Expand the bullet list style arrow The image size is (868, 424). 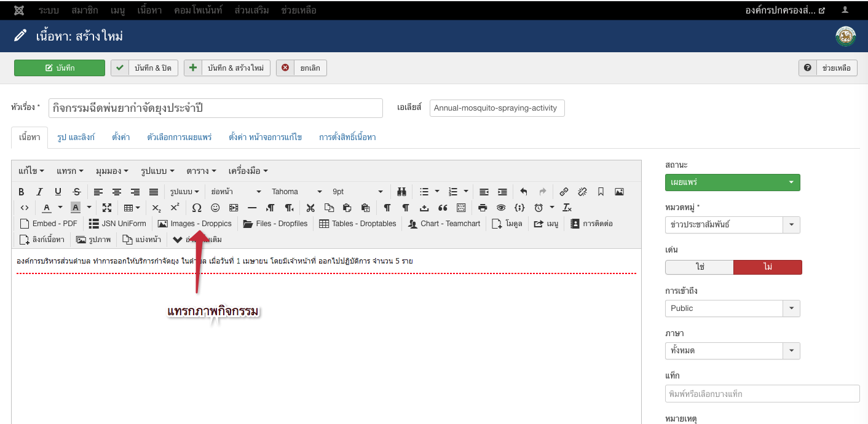pos(437,192)
